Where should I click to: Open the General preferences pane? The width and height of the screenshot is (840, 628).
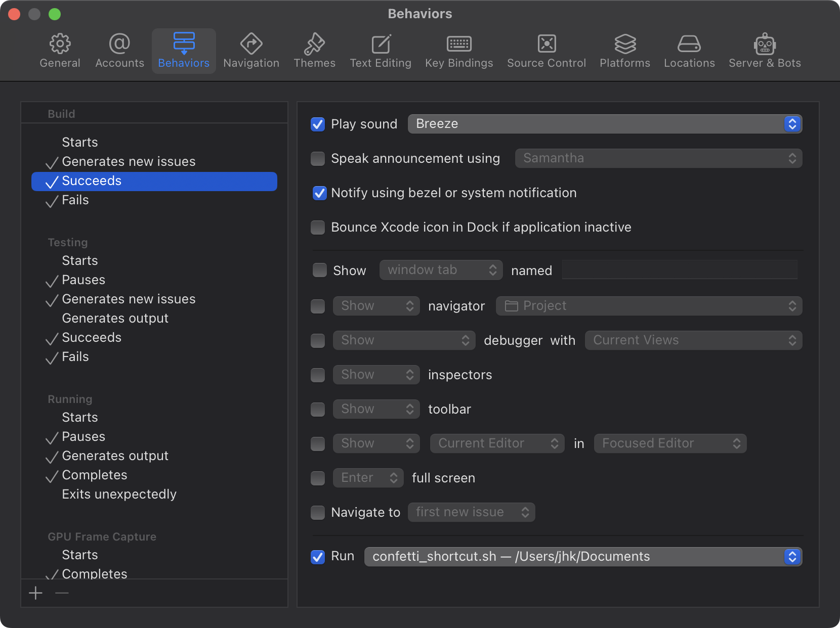pyautogui.click(x=60, y=50)
